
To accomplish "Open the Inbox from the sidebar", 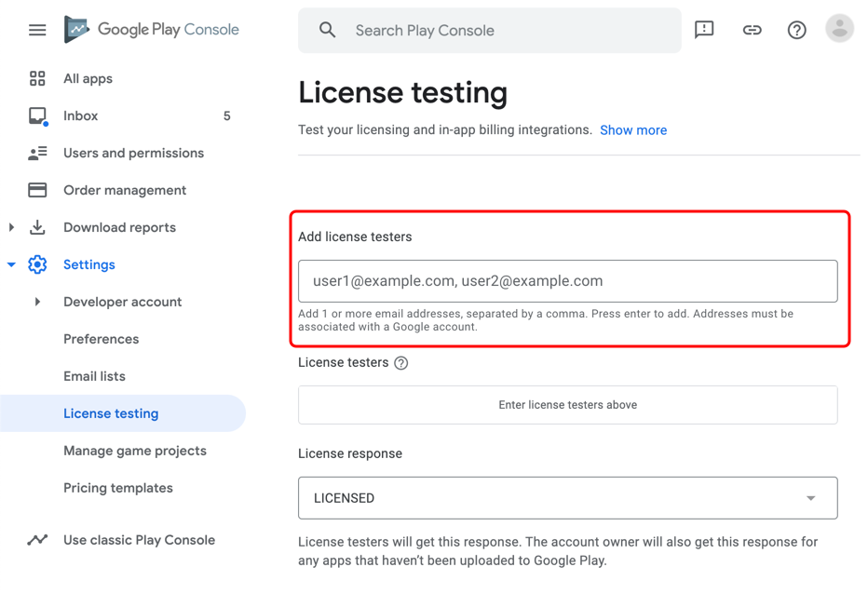I will click(37, 115).
